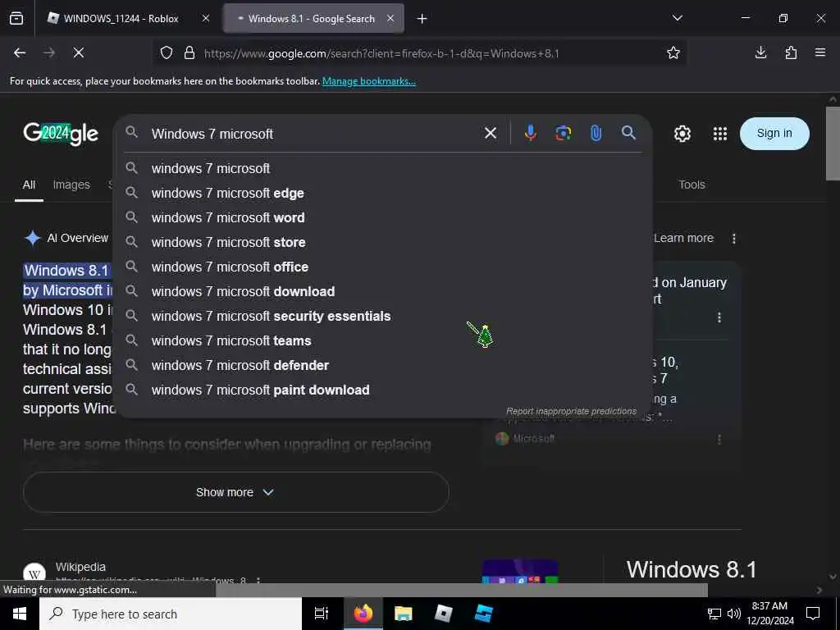The height and width of the screenshot is (630, 840).
Task: Open three-dot menu of Microsoft source
Action: pyautogui.click(x=719, y=440)
